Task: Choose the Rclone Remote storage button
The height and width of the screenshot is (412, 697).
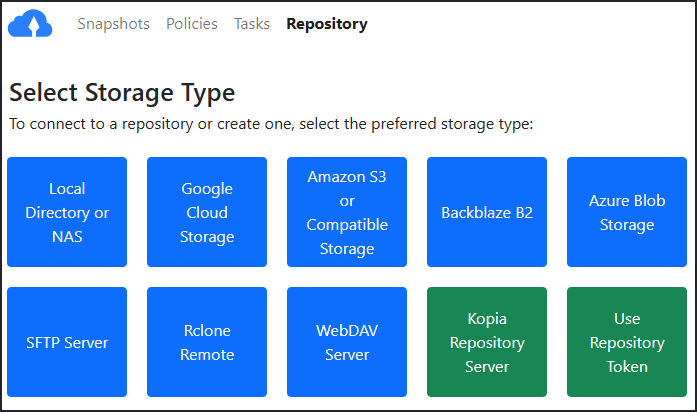Action: pyautogui.click(x=207, y=342)
